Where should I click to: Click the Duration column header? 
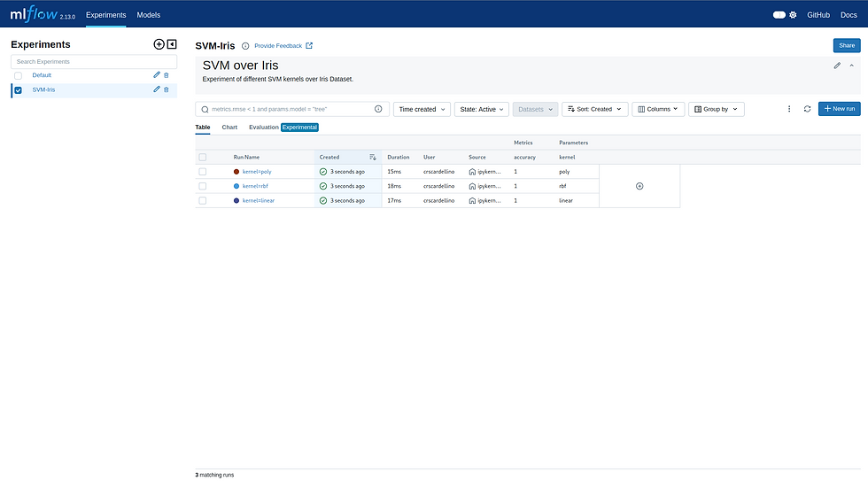coord(399,157)
